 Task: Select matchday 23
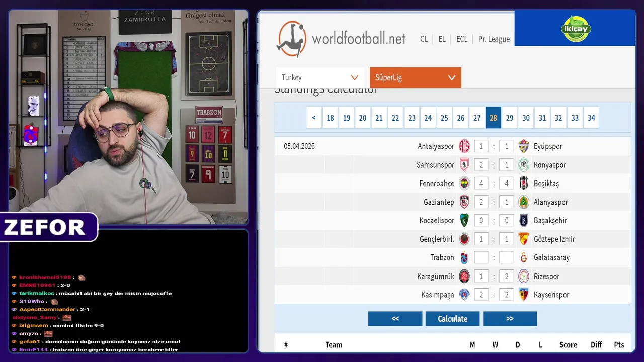tap(412, 118)
